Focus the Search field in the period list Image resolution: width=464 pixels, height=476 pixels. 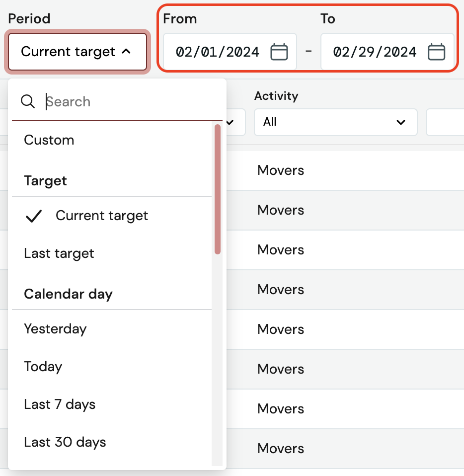coord(129,102)
